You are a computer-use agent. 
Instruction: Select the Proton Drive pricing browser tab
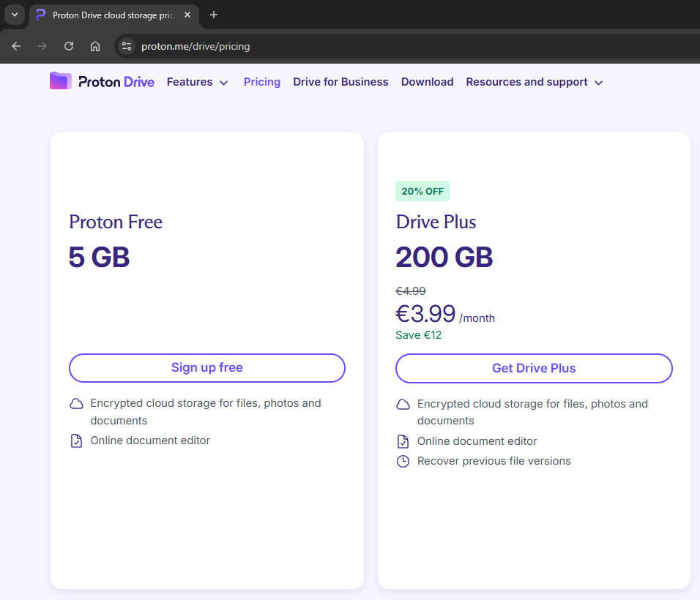[113, 15]
